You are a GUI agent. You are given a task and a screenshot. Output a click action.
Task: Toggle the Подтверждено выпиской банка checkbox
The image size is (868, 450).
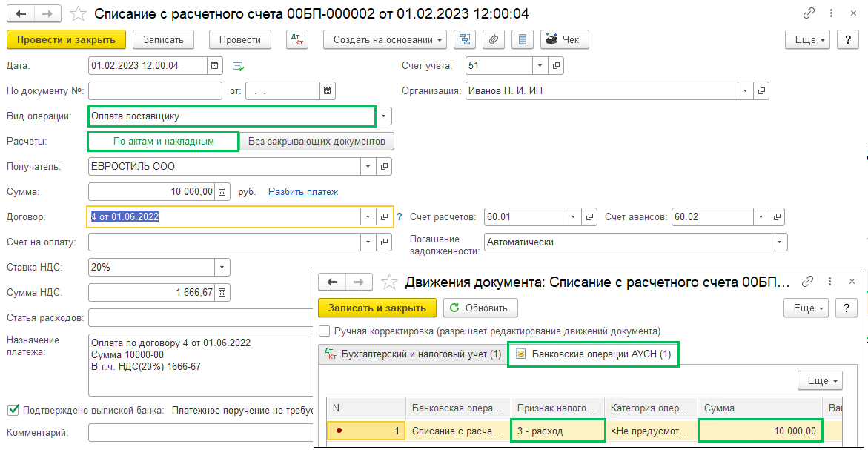coord(13,410)
